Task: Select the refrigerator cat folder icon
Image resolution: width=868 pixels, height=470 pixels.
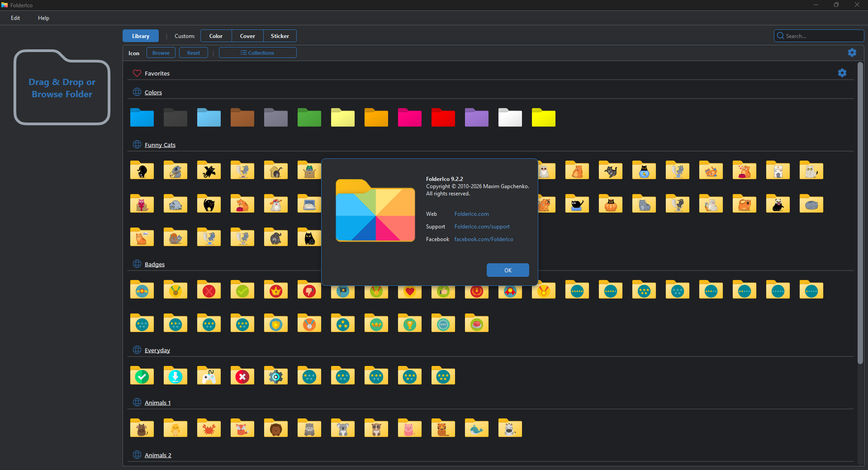Action: (778, 170)
